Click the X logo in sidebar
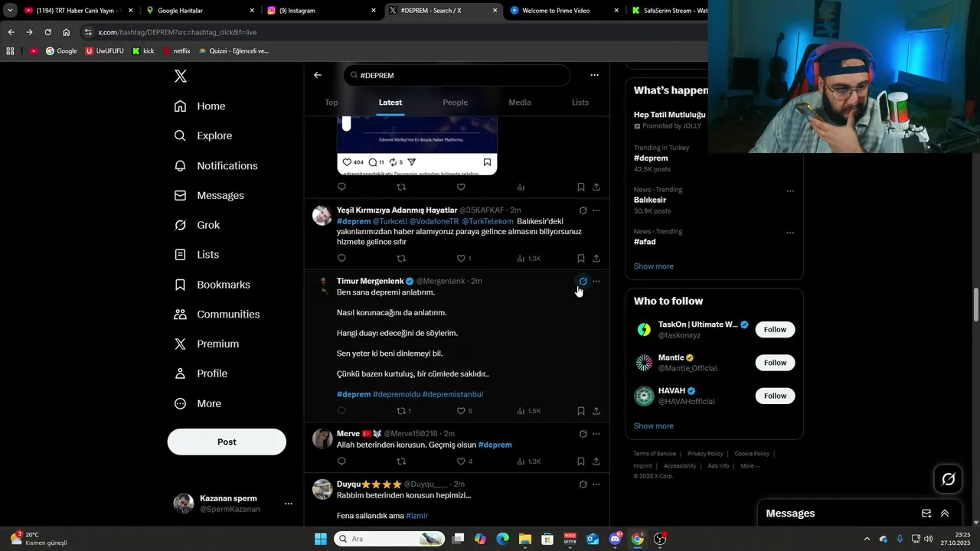The height and width of the screenshot is (551, 980). pyautogui.click(x=181, y=76)
